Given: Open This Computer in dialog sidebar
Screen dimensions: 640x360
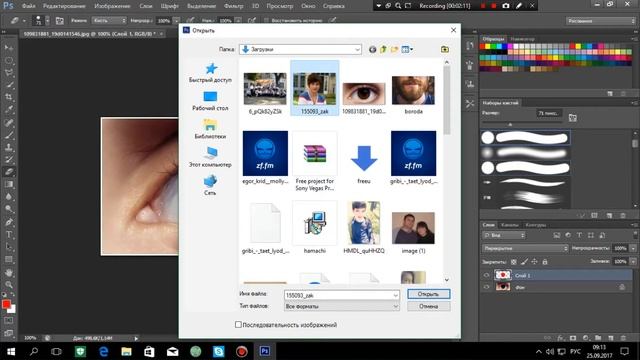Looking at the screenshot, I should click(210, 158).
